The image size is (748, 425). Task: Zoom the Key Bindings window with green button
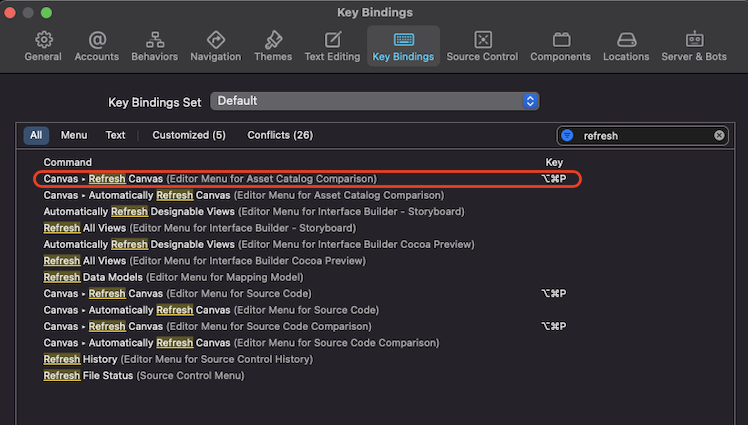tap(46, 12)
